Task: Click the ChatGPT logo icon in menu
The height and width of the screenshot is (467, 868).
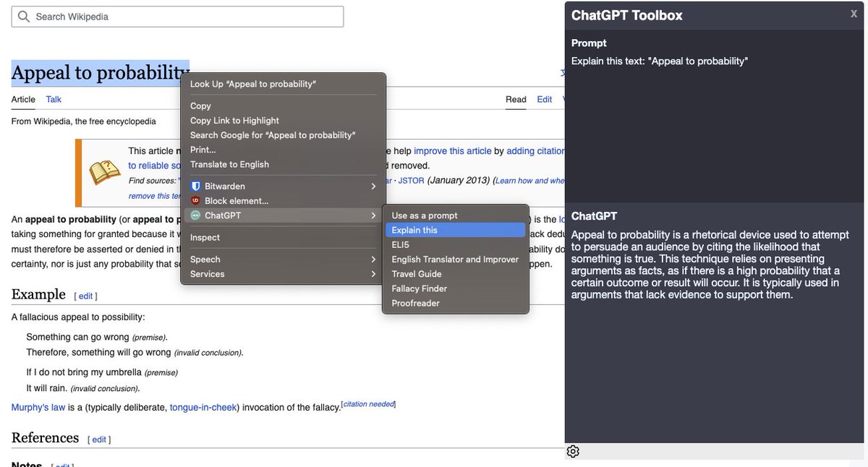Action: pos(195,215)
